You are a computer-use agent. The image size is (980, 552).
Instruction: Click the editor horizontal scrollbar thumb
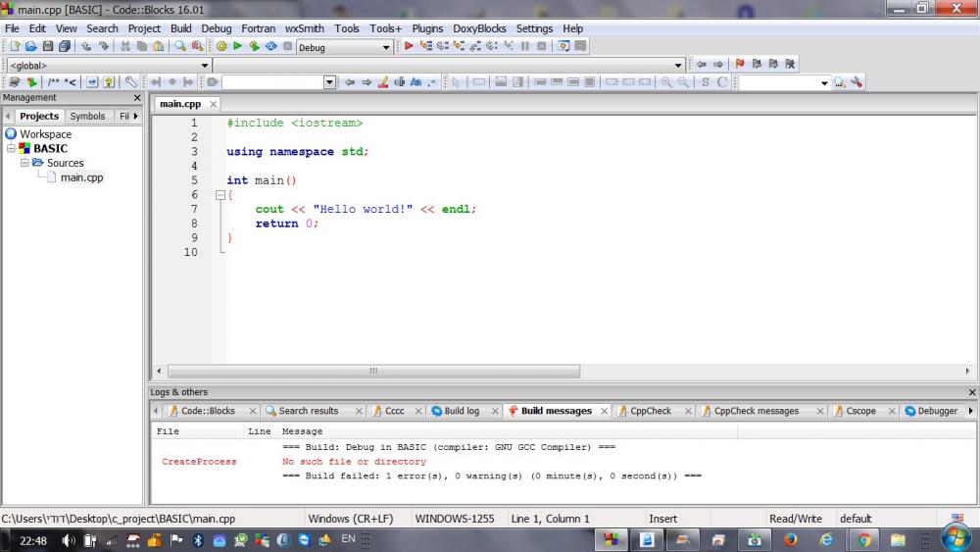[373, 371]
